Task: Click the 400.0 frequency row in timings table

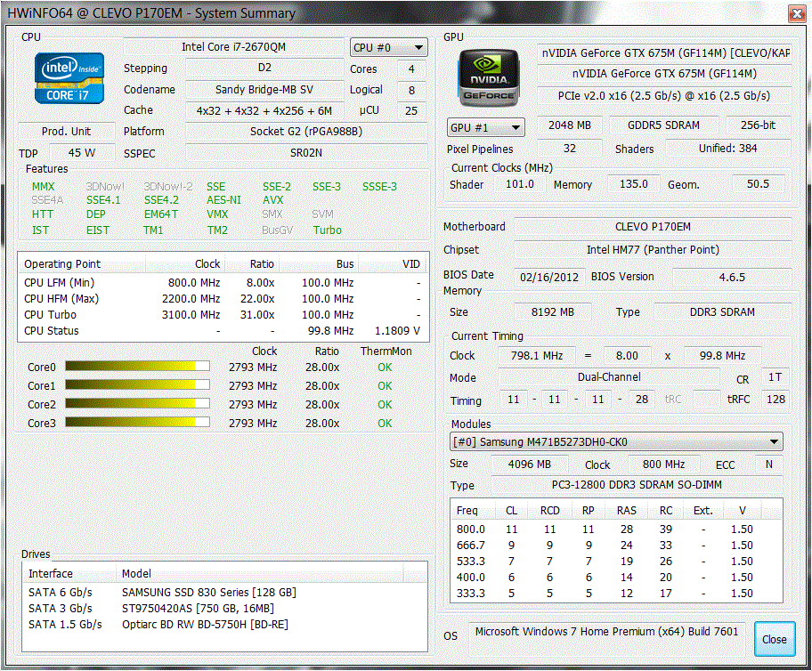Action: (x=616, y=578)
